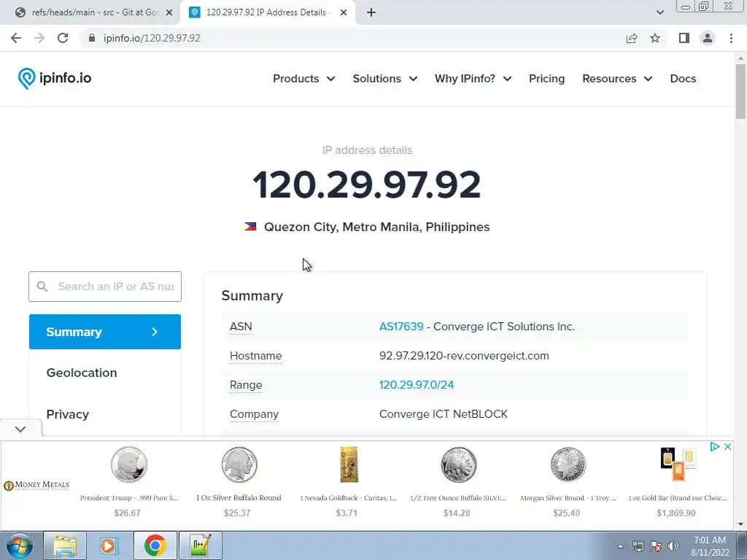
Task: Click the scrollbar down arrow
Action: pyautogui.click(x=740, y=524)
